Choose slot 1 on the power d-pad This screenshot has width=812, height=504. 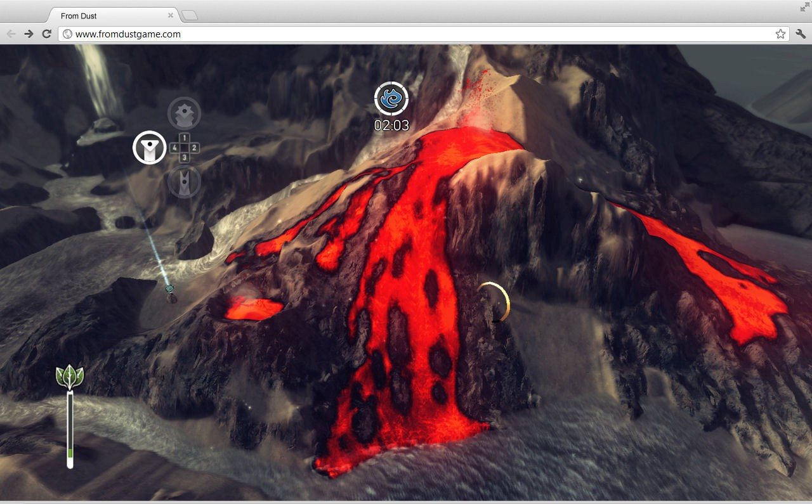[184, 138]
